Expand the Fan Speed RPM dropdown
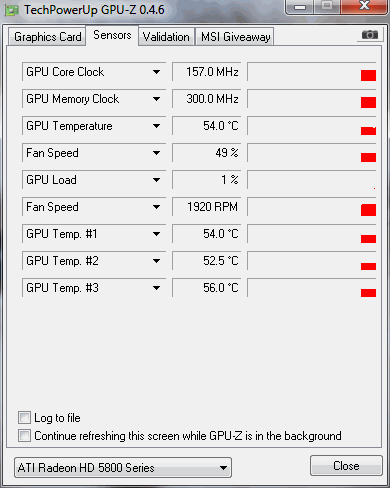This screenshot has height=488, width=390. point(94,207)
